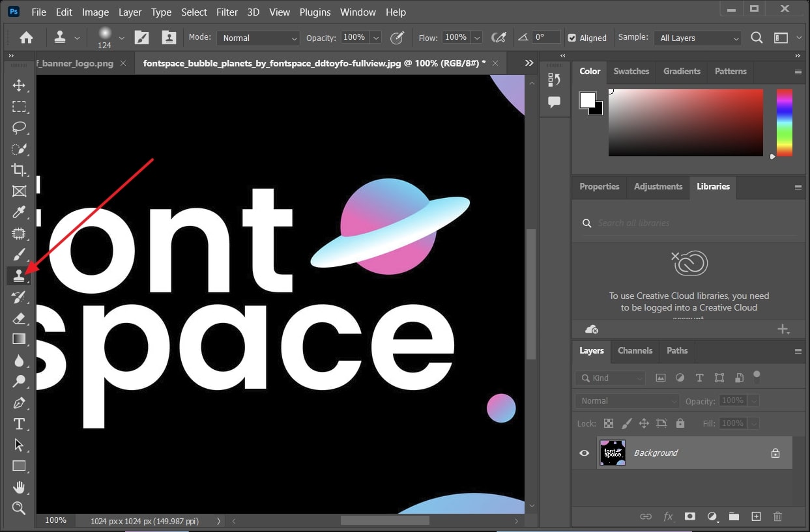Screen dimensions: 810x532
Task: Open the Comments panel icon
Action: [555, 102]
